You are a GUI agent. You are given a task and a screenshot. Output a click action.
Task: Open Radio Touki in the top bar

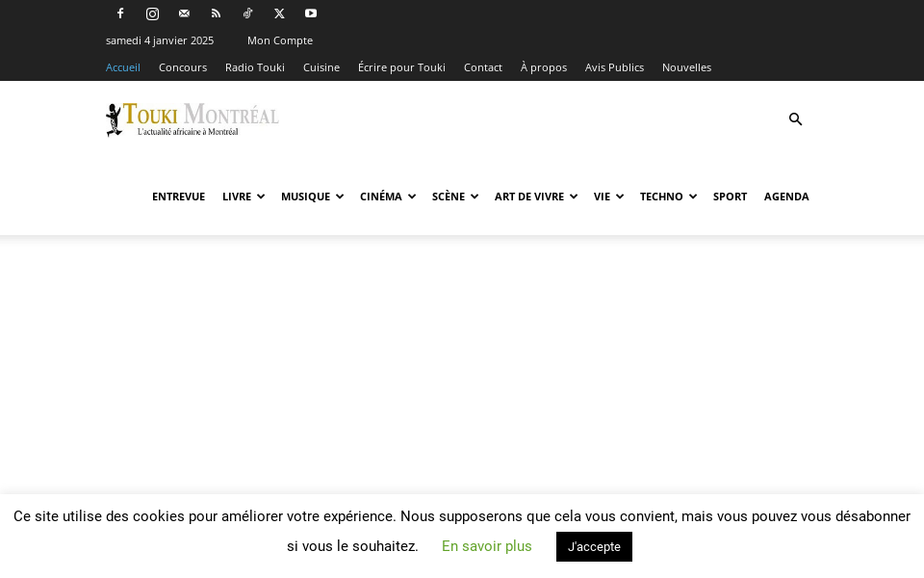[x=254, y=67]
